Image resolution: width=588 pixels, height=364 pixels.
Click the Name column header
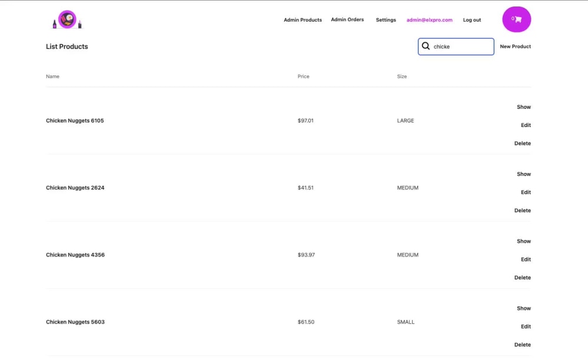tap(52, 76)
